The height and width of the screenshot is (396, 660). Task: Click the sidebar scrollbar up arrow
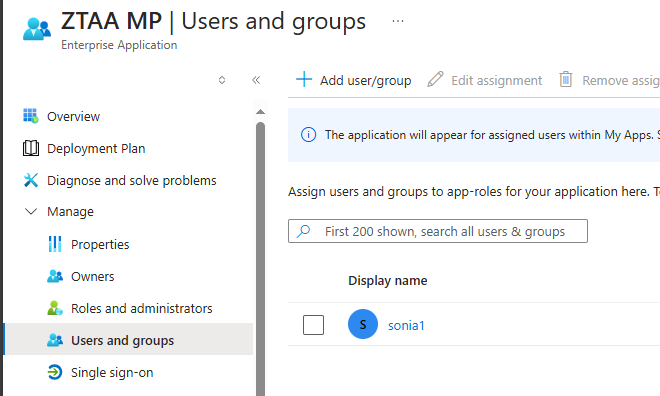(x=261, y=112)
